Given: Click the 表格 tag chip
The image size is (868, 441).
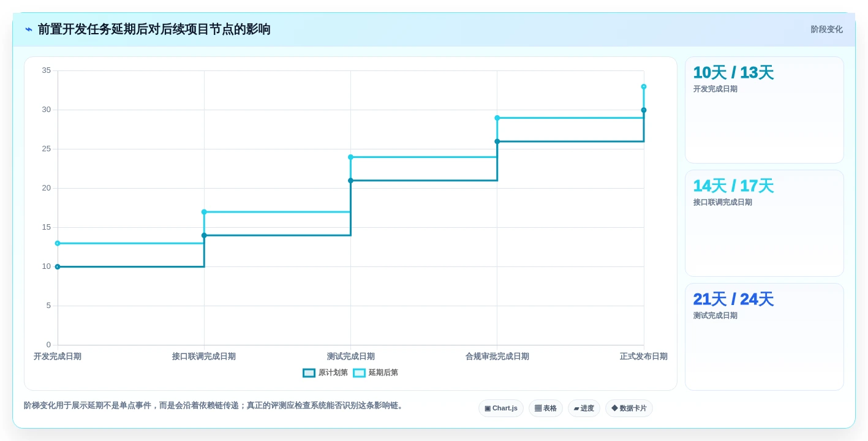Looking at the screenshot, I should click(x=546, y=408).
